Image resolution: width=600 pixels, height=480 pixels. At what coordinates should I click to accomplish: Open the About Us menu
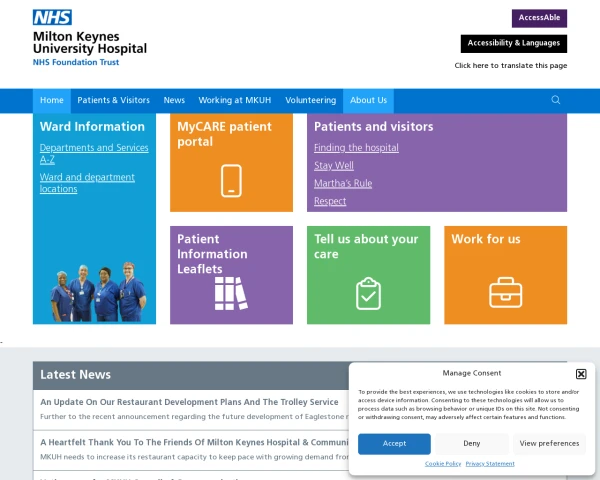(x=368, y=100)
